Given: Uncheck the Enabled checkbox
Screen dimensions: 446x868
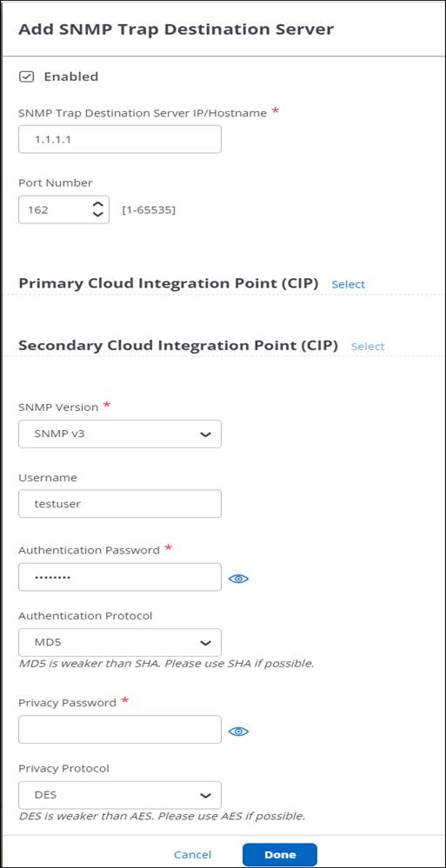Looking at the screenshot, I should point(27,77).
